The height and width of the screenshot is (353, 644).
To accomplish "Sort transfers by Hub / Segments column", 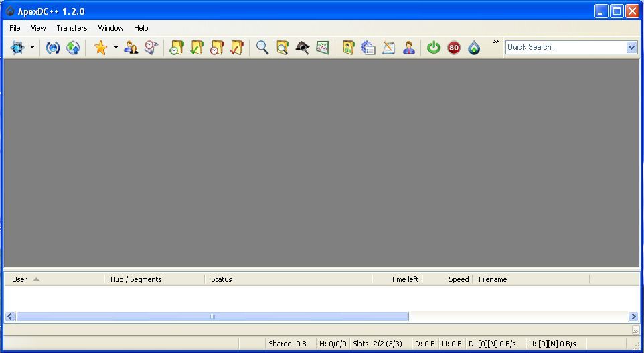I will tap(154, 279).
